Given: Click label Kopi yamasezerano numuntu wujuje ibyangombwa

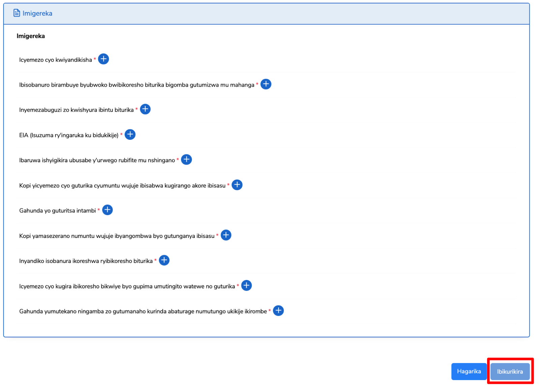Looking at the screenshot, I should (117, 236).
